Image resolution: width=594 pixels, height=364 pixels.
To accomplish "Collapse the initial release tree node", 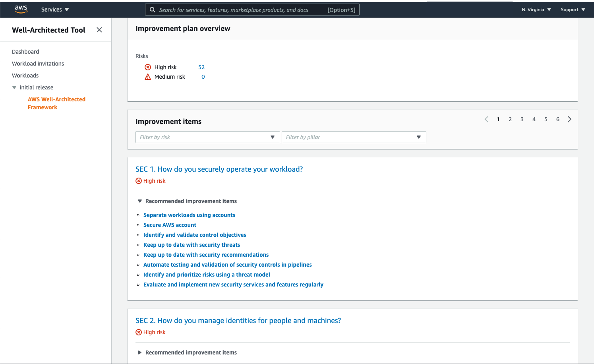I will [x=14, y=87].
